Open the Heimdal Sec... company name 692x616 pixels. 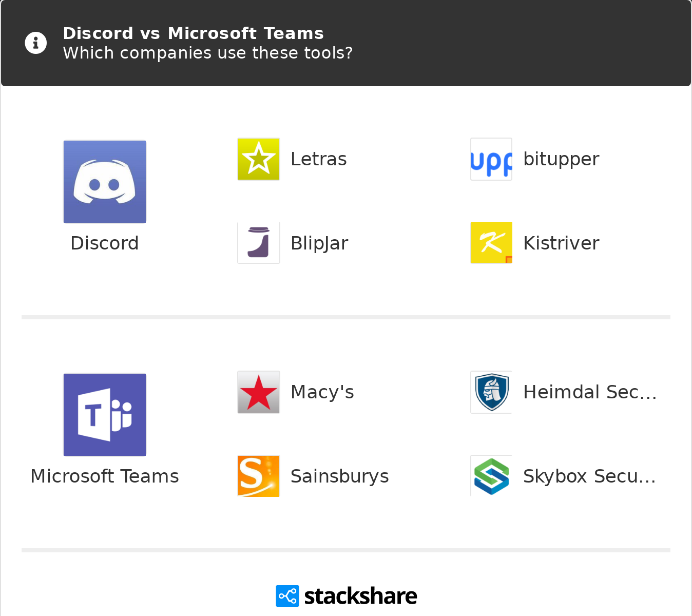[590, 392]
